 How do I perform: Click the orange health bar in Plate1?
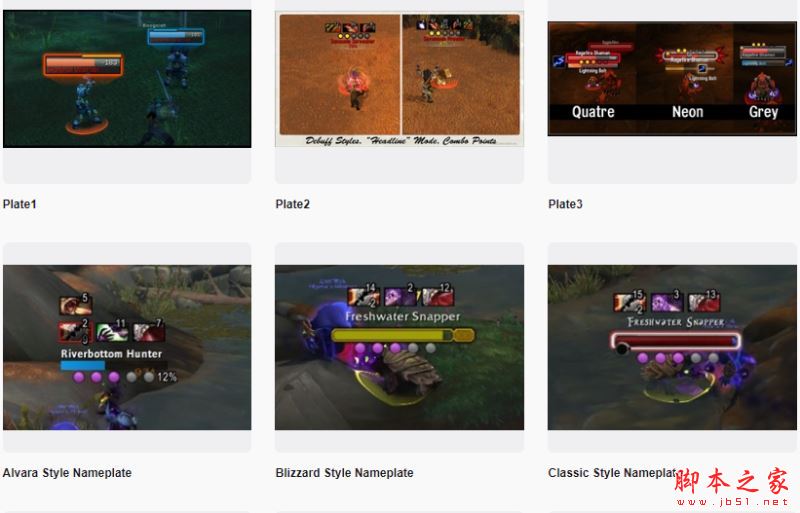coord(83,65)
